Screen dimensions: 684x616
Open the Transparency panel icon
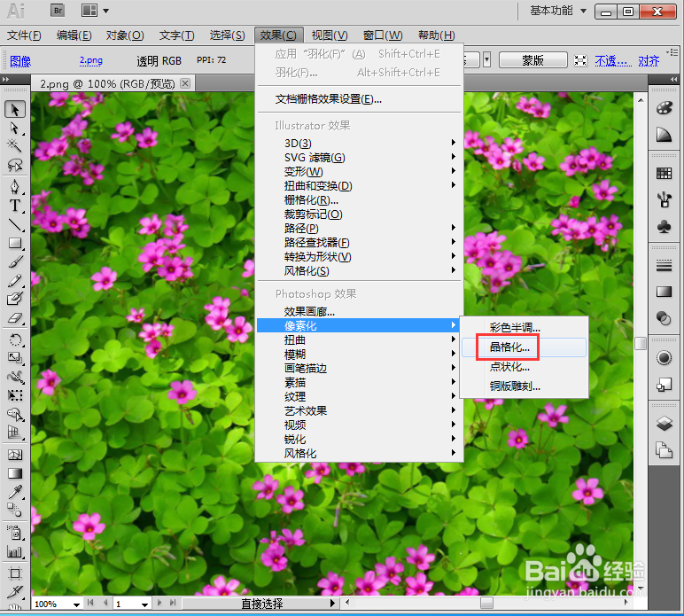pos(664,318)
